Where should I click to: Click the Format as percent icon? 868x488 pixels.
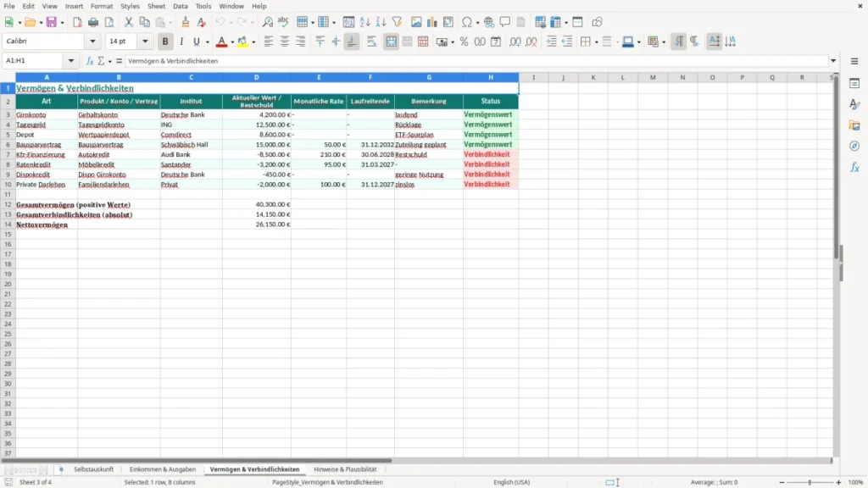464,42
